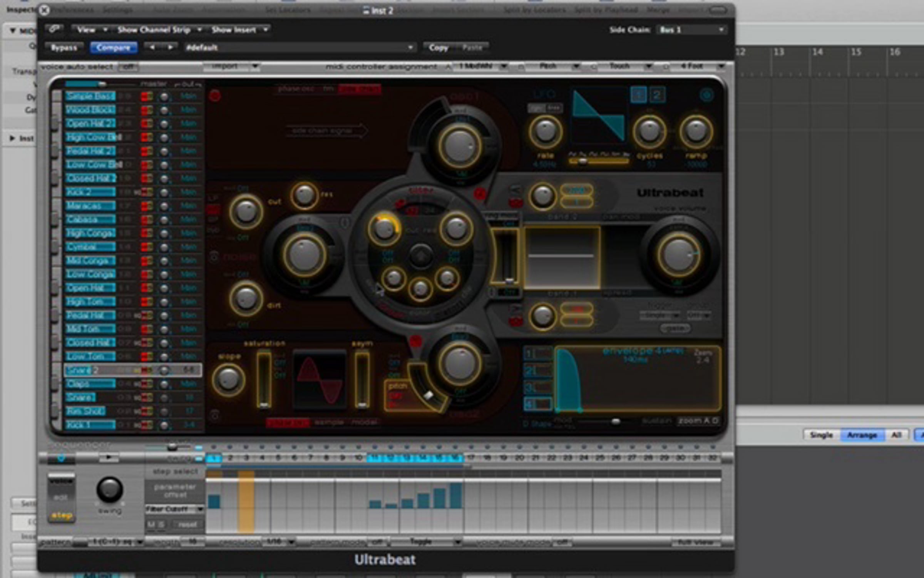
Task: Toggle mute/solo for Sample Bass voice
Action: click(146, 96)
